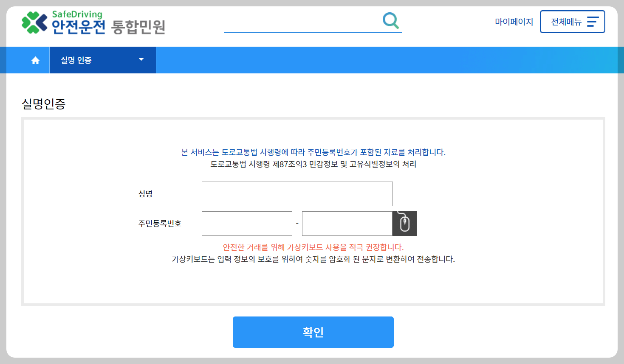Click the SafeDriving clover logo
The width and height of the screenshot is (624, 364).
(x=34, y=22)
